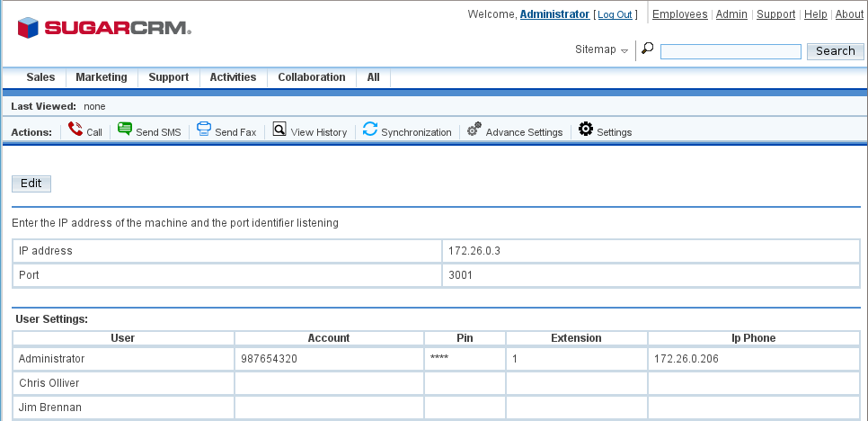This screenshot has height=421, width=868.
Task: Click the search magnifier icon near Sitemap
Action: (x=647, y=49)
